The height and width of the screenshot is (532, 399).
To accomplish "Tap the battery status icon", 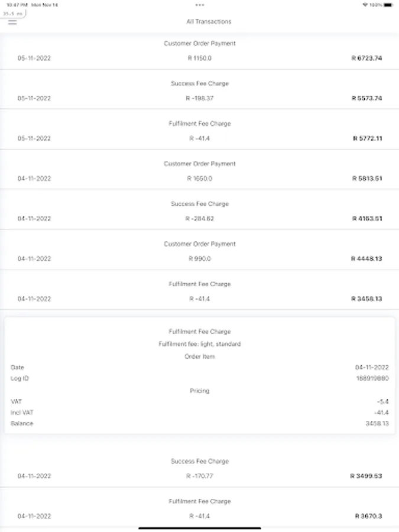I will coord(387,5).
